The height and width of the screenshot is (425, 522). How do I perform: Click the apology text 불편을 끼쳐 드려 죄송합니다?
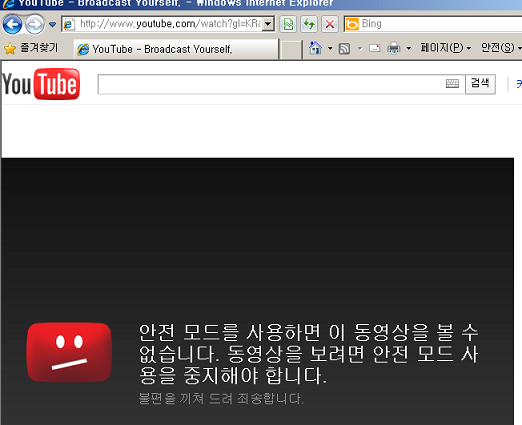point(221,398)
